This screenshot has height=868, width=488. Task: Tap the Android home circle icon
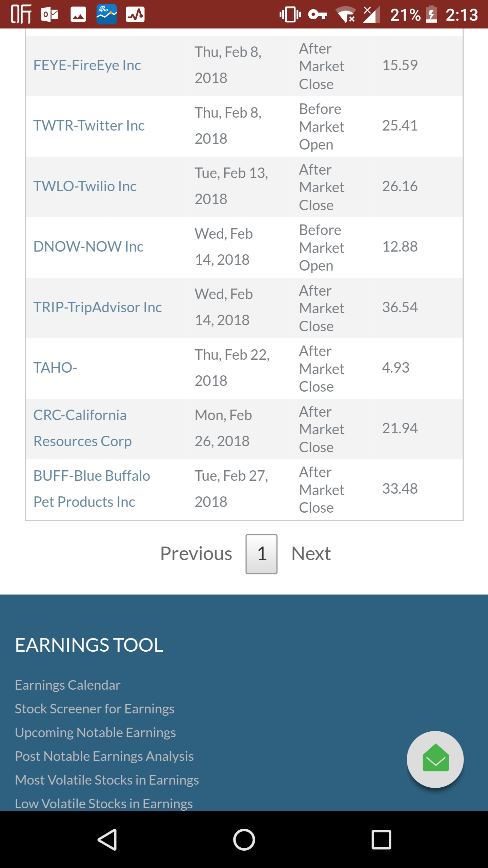point(244,840)
